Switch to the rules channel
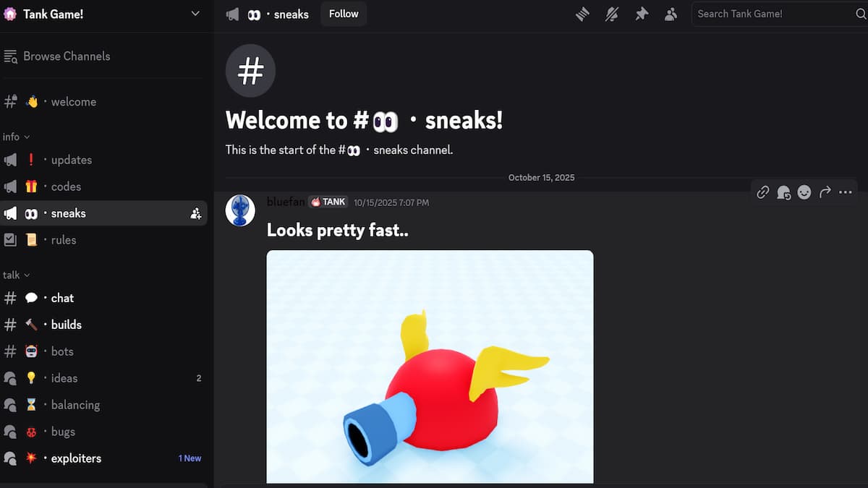The image size is (868, 488). (x=65, y=239)
